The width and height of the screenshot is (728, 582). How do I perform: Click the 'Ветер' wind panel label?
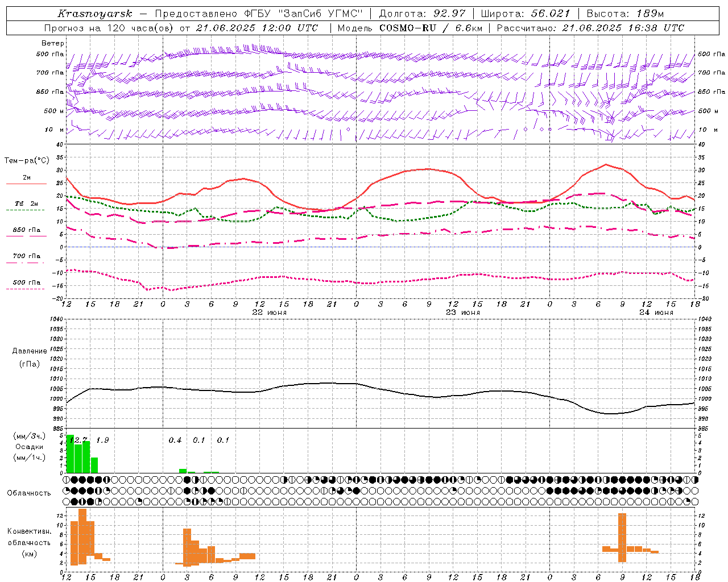[53, 43]
